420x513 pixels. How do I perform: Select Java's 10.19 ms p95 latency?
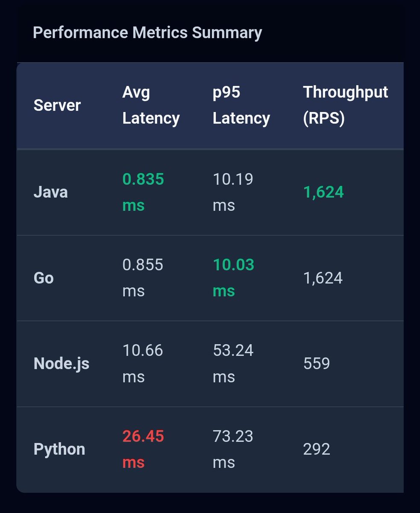click(233, 192)
